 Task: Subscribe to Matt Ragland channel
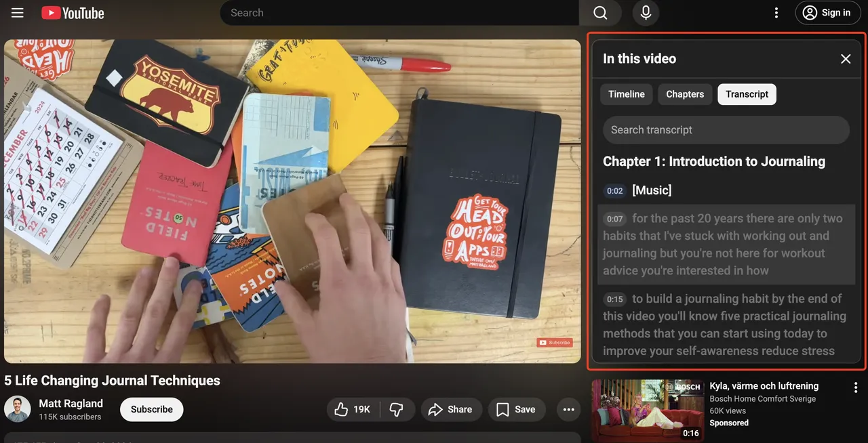152,409
